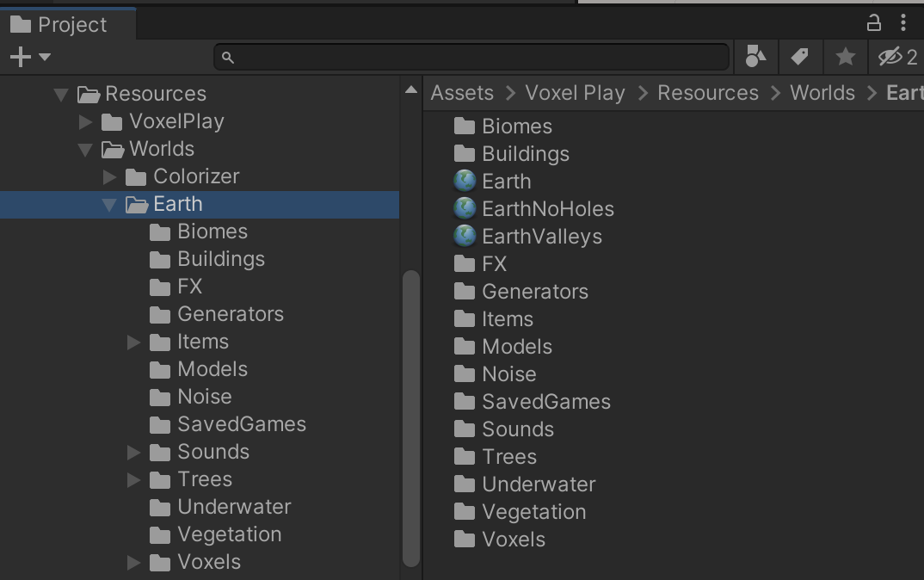Viewport: 924px width, 580px height.
Task: Expand the Colorizer folder
Action: [110, 176]
